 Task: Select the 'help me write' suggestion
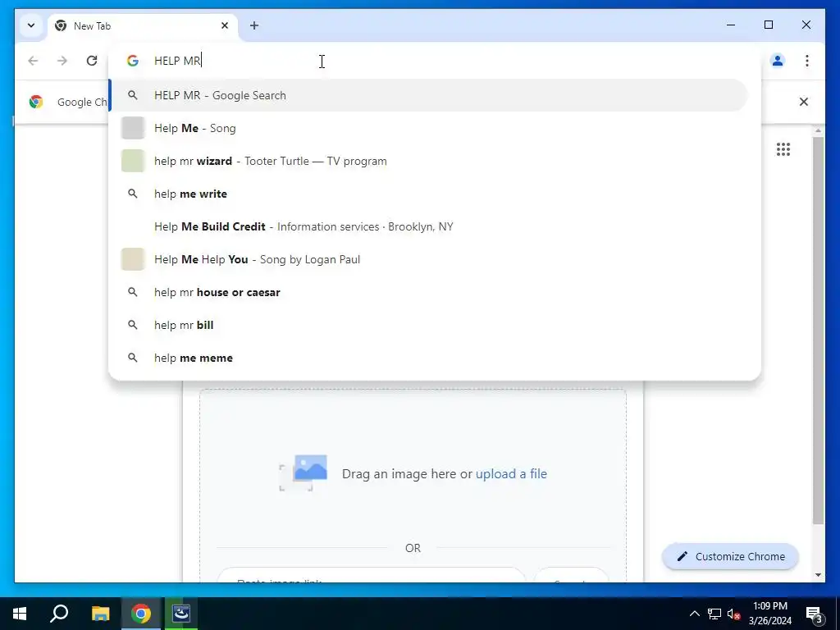click(x=428, y=194)
